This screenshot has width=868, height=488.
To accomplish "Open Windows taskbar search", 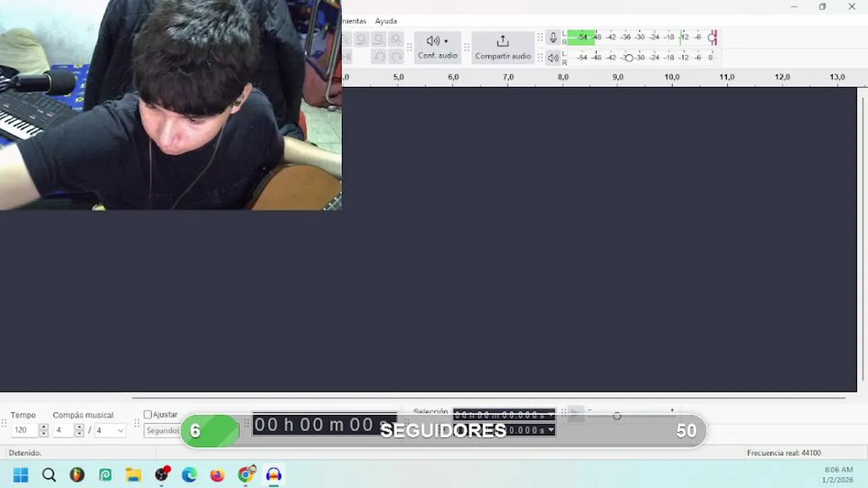I will pyautogui.click(x=49, y=475).
